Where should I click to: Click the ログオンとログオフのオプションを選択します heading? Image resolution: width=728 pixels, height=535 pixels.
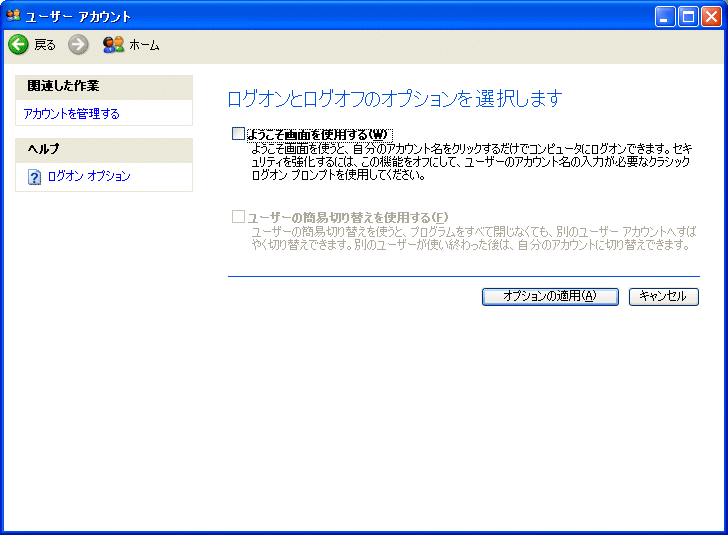(395, 98)
